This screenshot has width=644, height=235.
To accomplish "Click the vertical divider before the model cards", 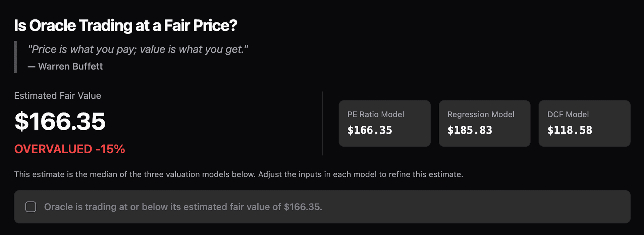I will coord(322,123).
